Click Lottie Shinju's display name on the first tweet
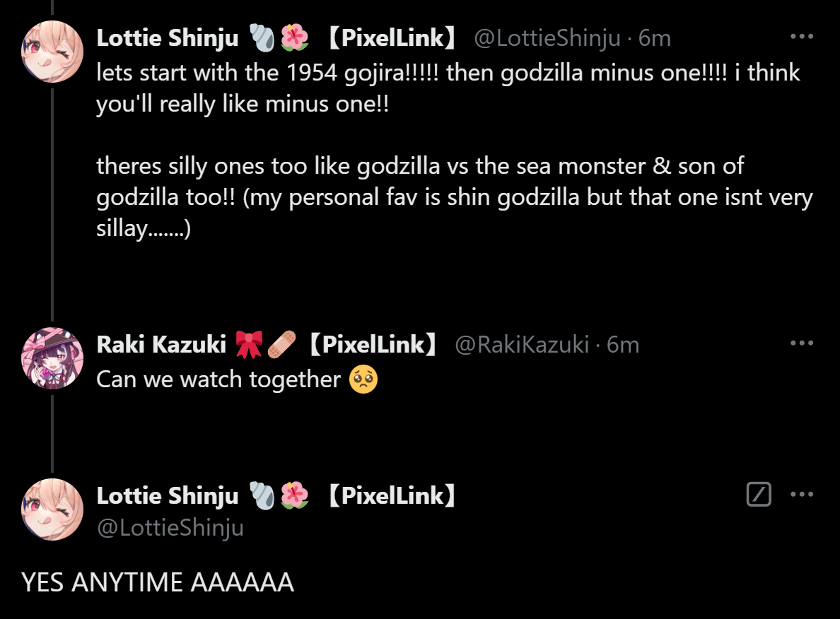840x619 pixels. click(x=168, y=38)
